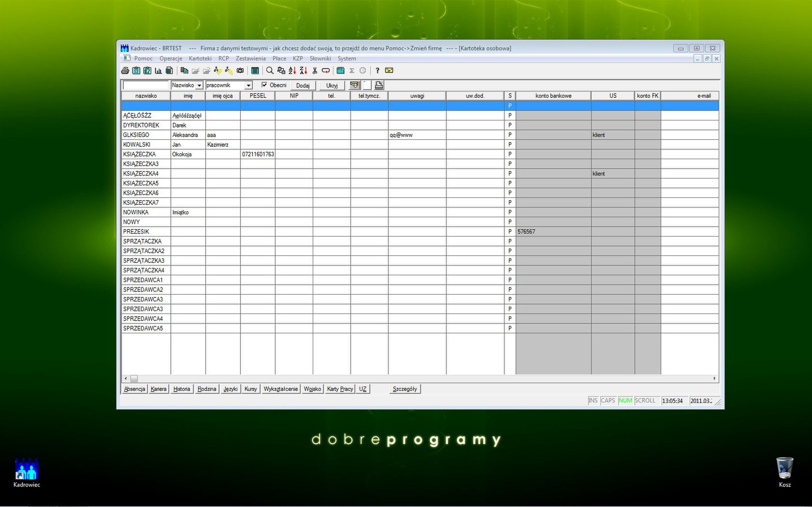Open the Kartoteki menu
The height and width of the screenshot is (507, 812).
(x=200, y=59)
